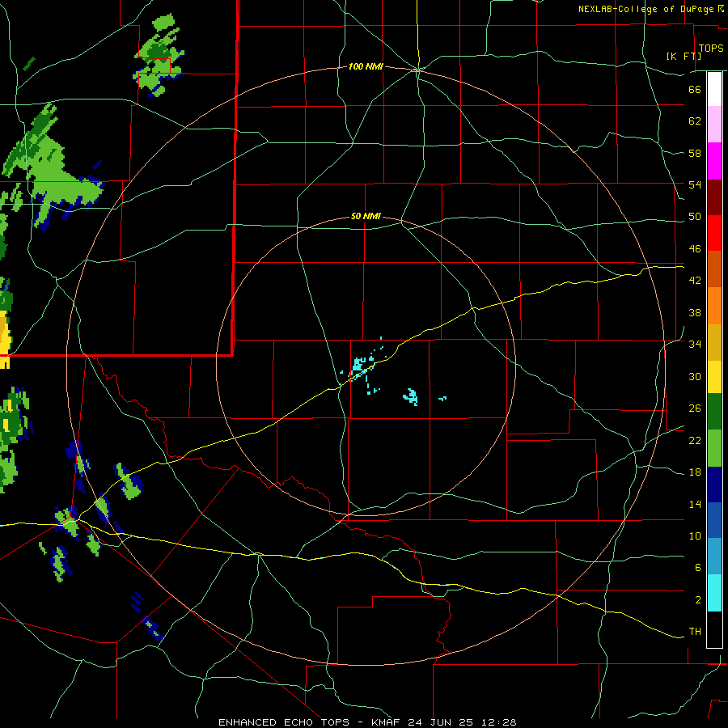Screen dimensions: 728x728
Task: Select the black threshold swatch at legend bottom
Action: [x=714, y=629]
